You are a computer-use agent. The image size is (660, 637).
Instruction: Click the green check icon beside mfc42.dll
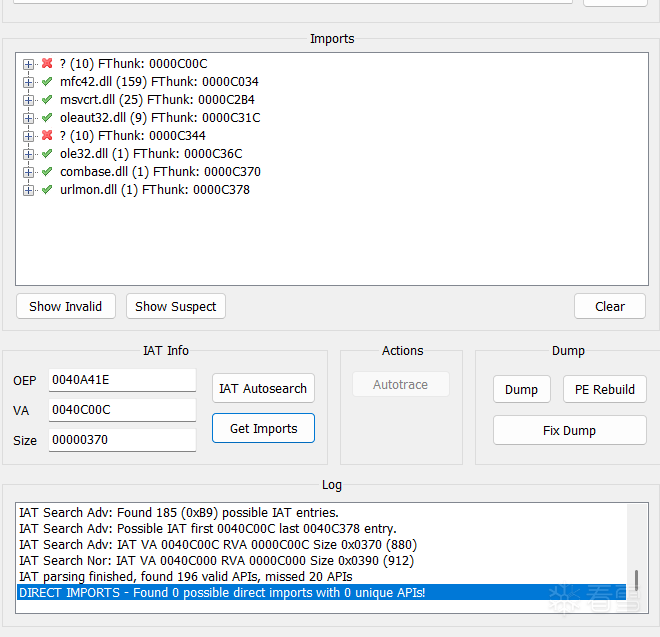[47, 81]
